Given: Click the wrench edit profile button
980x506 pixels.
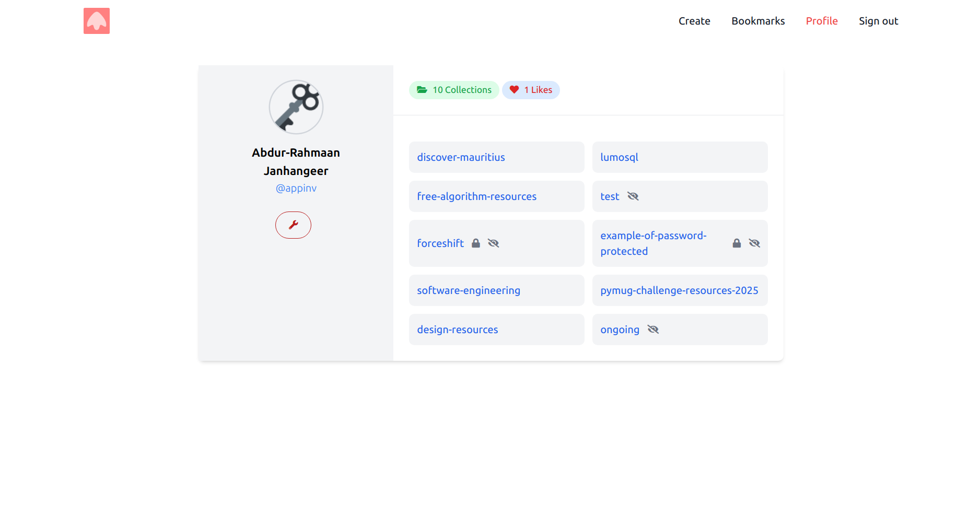Looking at the screenshot, I should (293, 225).
